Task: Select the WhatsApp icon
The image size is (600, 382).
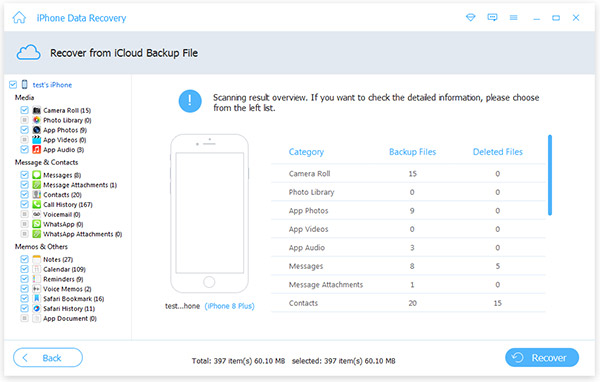Action: pos(36,224)
